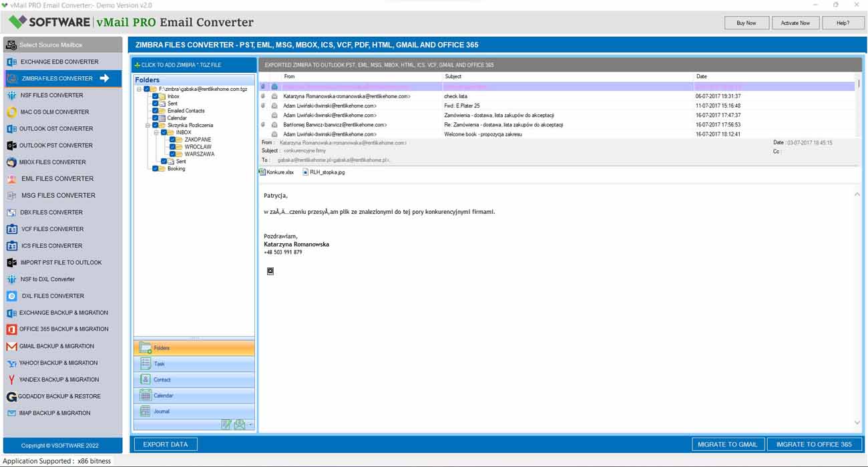Uncheck the top-level Inbox folder checkbox
This screenshot has height=467, width=868.
click(155, 96)
